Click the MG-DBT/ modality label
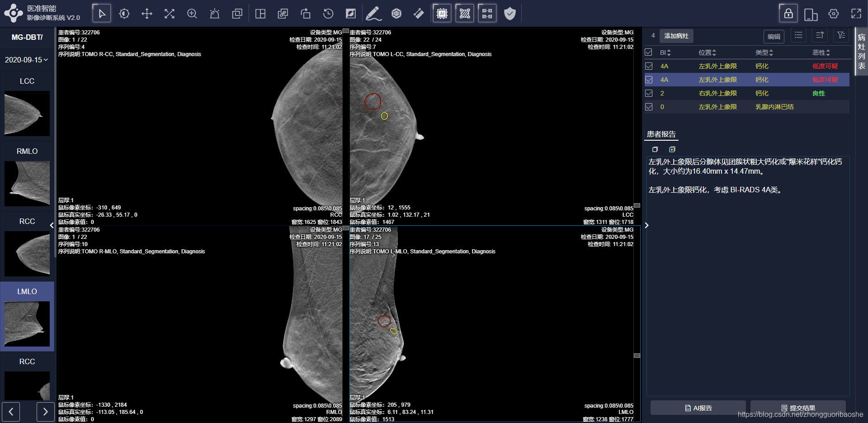The height and width of the screenshot is (423, 868). pyautogui.click(x=27, y=37)
